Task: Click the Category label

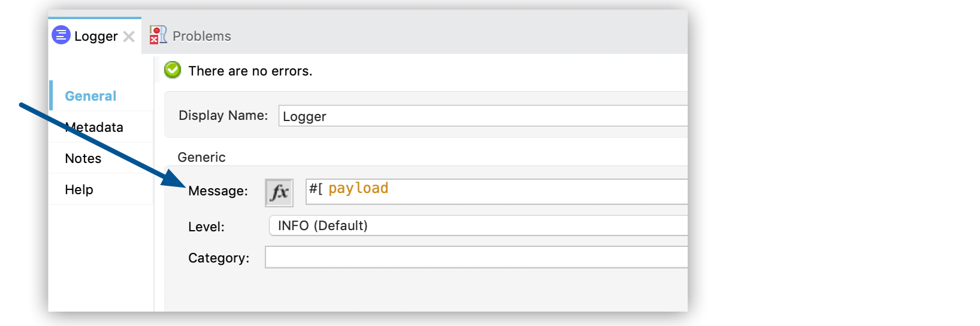Action: [219, 258]
